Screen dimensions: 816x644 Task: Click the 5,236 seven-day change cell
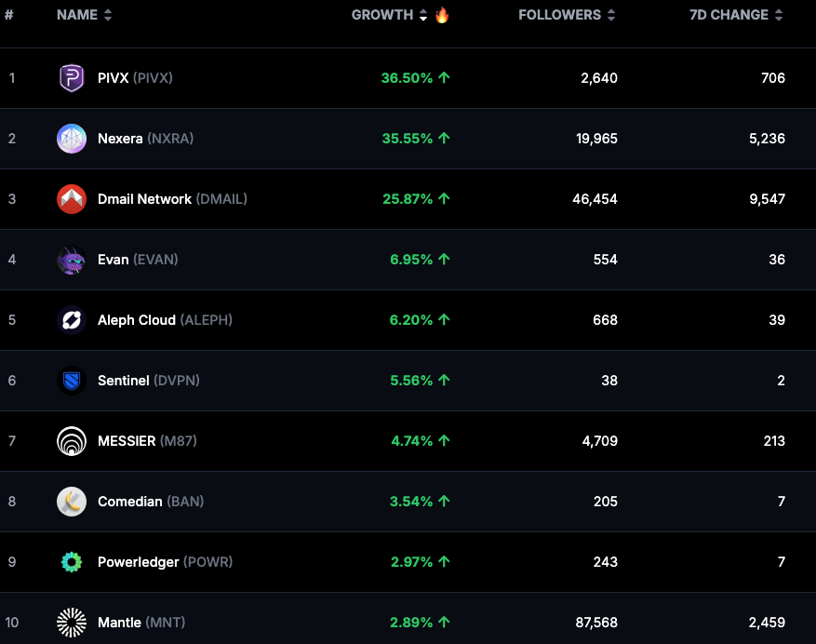pos(767,139)
